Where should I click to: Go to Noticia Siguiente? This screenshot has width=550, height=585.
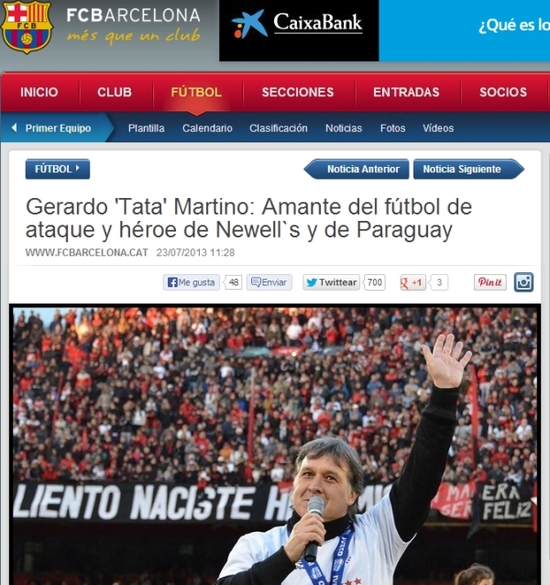click(x=469, y=169)
